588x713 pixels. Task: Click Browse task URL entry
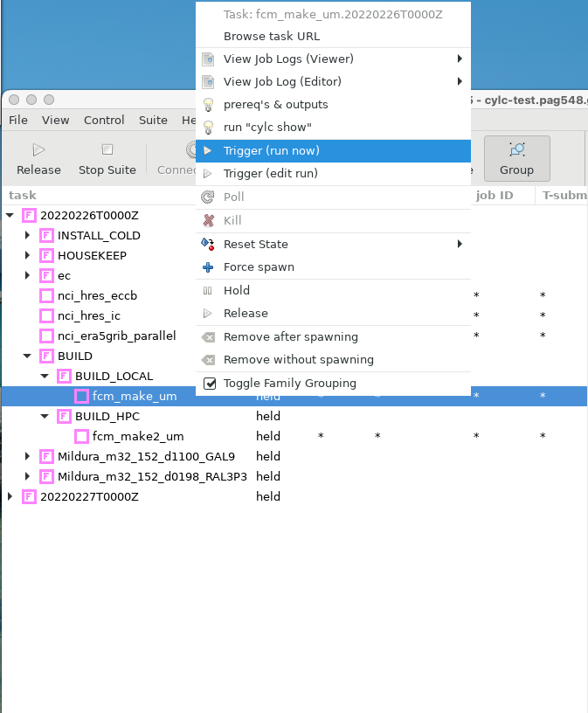coord(272,37)
